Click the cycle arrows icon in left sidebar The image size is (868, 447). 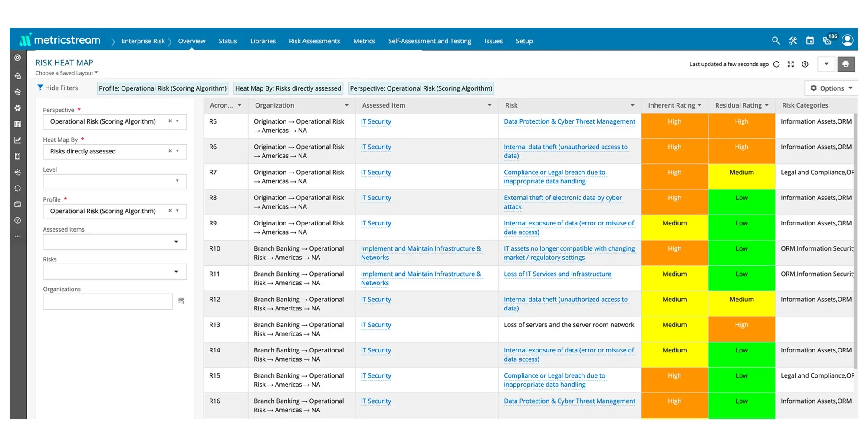tap(18, 188)
